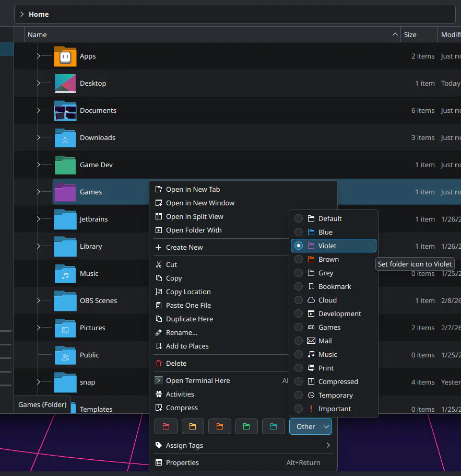Select the Important folder icon option
Screen dimensions: 461x476
tap(334, 409)
